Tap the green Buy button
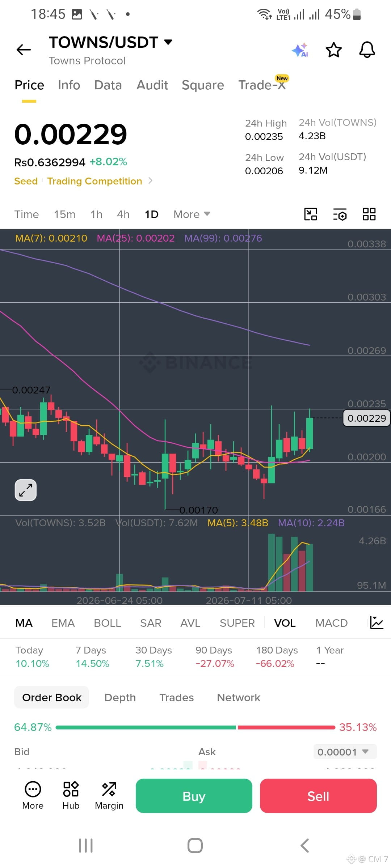Screen dimensions: 391x868 [194, 796]
